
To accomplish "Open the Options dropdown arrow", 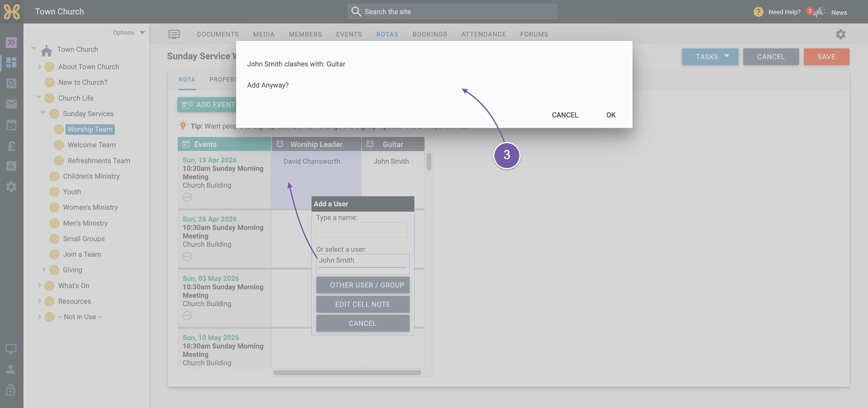I will click(142, 33).
